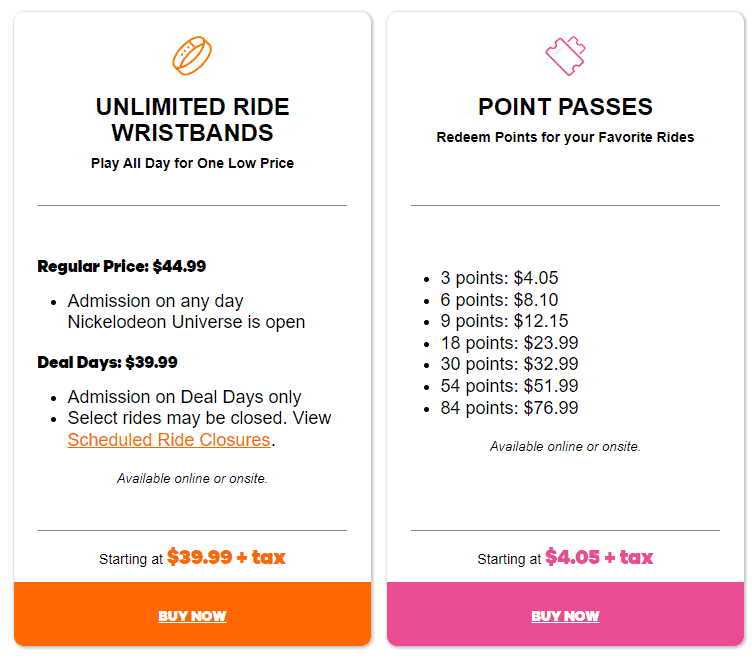The height and width of the screenshot is (668, 752).
Task: Click the orange $39.99 + tax starting price
Action: (226, 557)
